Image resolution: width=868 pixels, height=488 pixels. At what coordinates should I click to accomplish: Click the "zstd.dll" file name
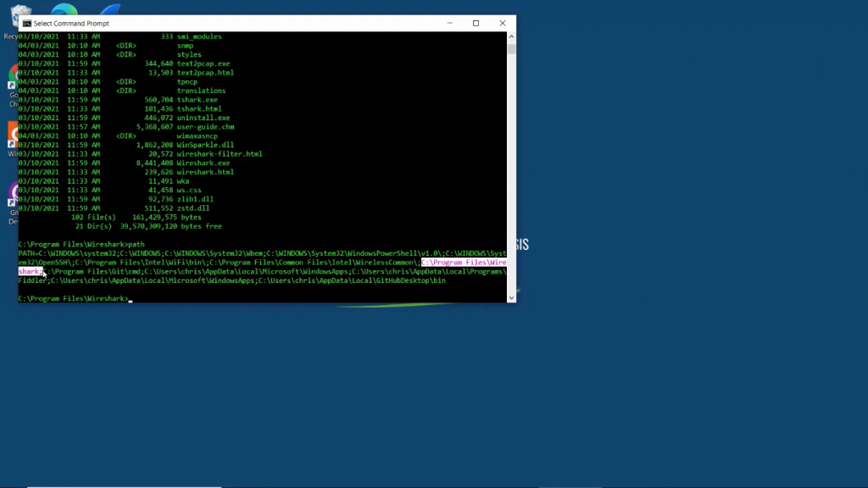(x=193, y=208)
